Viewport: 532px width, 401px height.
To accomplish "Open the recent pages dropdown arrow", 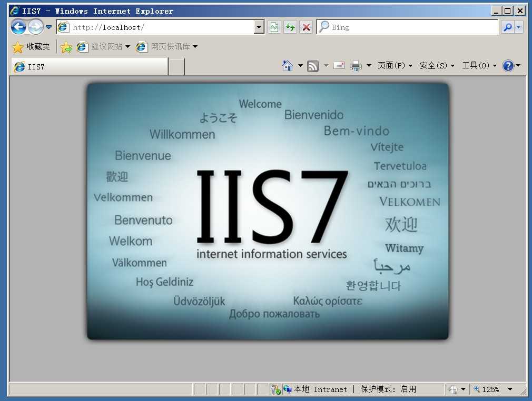I will pyautogui.click(x=49, y=27).
